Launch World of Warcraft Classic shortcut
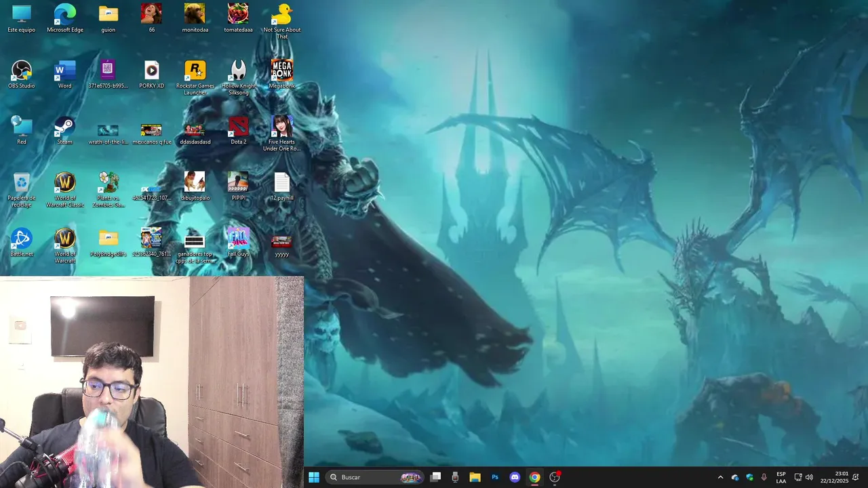This screenshot has height=488, width=868. [x=65, y=190]
